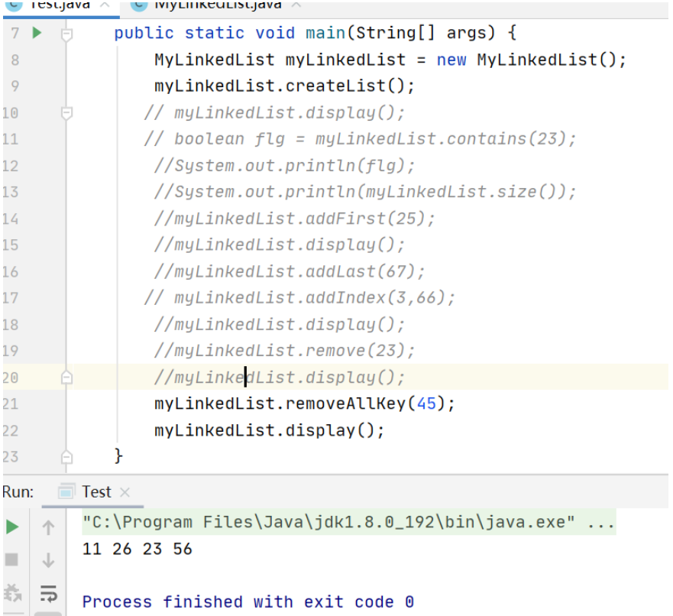Click the removeAllKey(45) call on line 21
673x616 pixels.
(x=304, y=404)
